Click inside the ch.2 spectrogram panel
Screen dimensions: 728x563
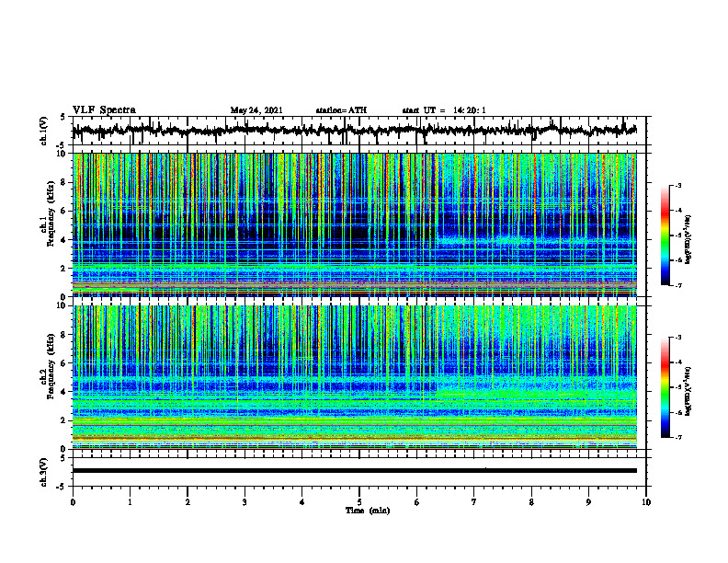pos(354,377)
